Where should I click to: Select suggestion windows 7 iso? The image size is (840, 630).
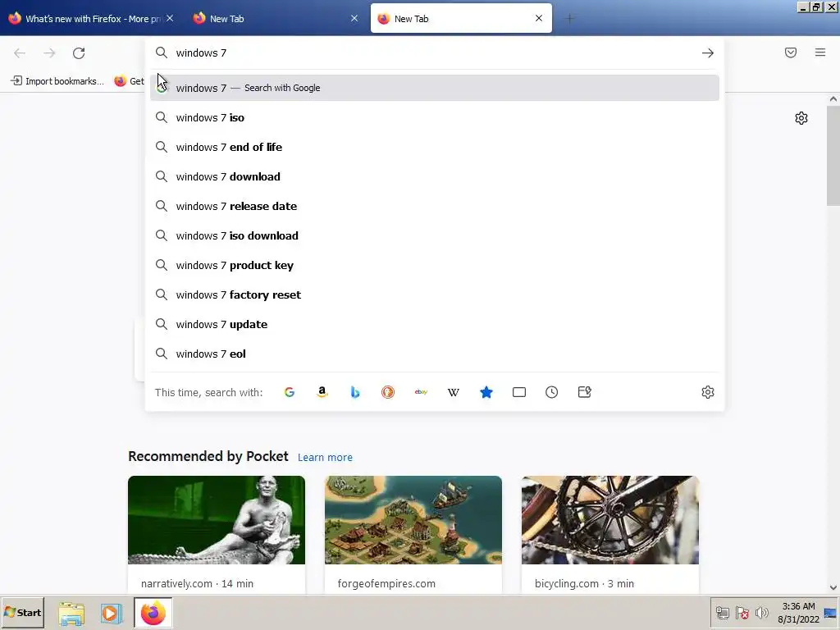pyautogui.click(x=435, y=117)
